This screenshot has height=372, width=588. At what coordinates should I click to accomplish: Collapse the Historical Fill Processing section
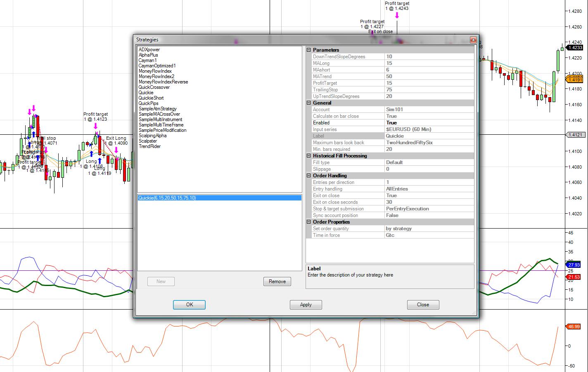[x=308, y=156]
